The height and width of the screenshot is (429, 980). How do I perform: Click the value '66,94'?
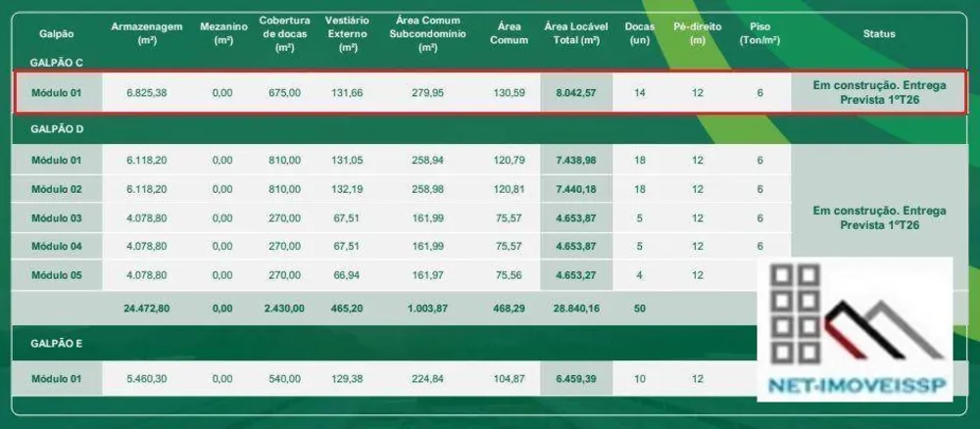(347, 275)
